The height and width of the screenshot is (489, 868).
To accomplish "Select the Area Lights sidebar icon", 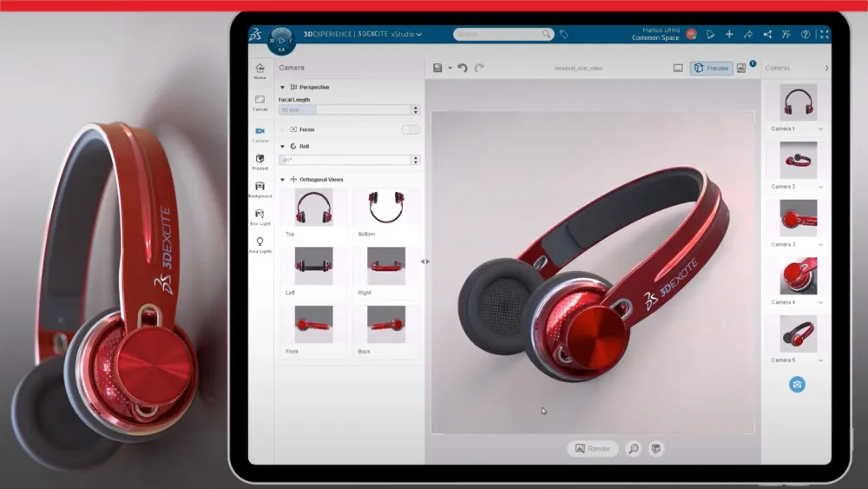I will tap(260, 243).
